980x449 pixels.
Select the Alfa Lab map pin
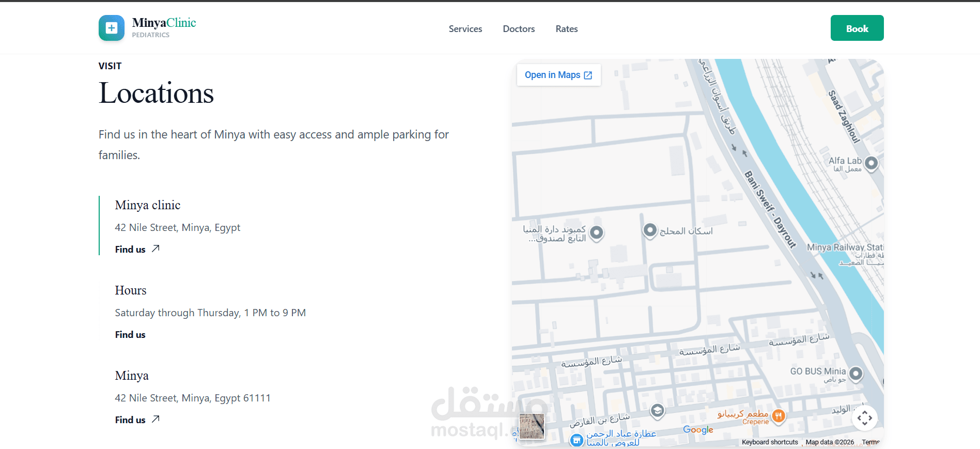click(x=871, y=163)
